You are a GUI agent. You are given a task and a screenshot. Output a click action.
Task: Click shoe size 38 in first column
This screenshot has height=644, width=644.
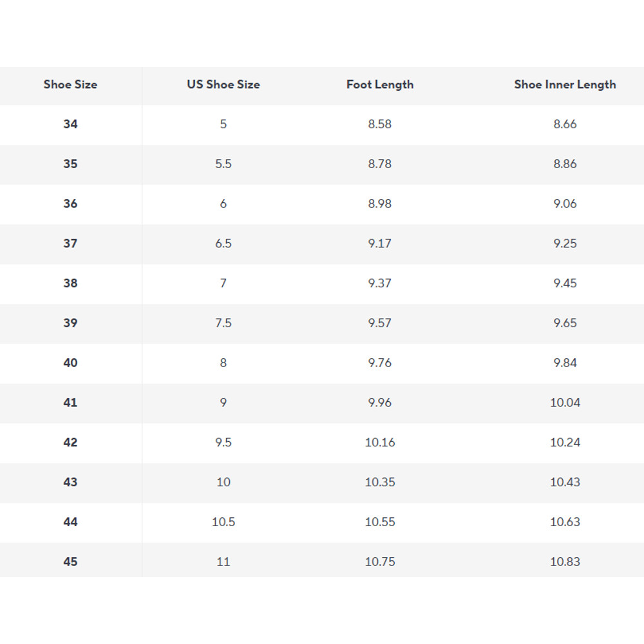[x=70, y=283]
